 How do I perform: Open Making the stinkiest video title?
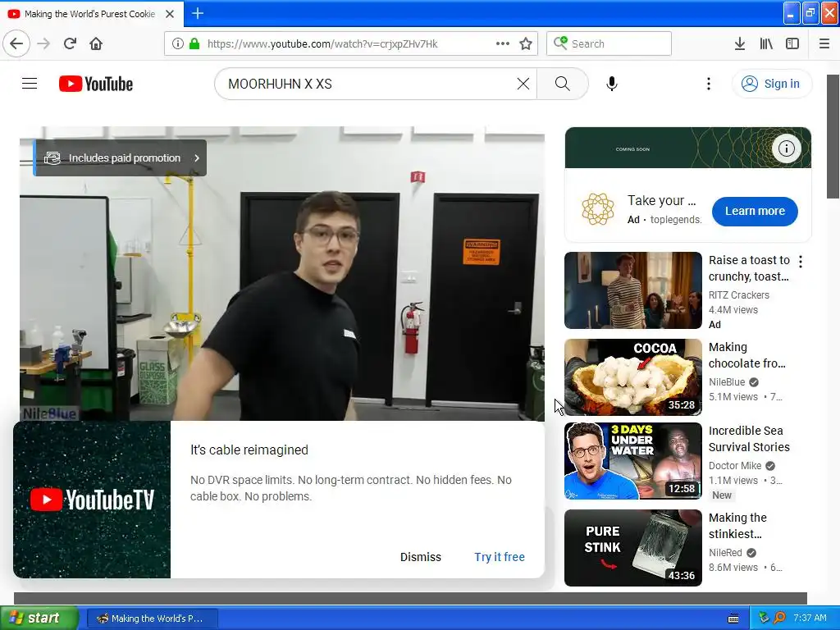737,526
